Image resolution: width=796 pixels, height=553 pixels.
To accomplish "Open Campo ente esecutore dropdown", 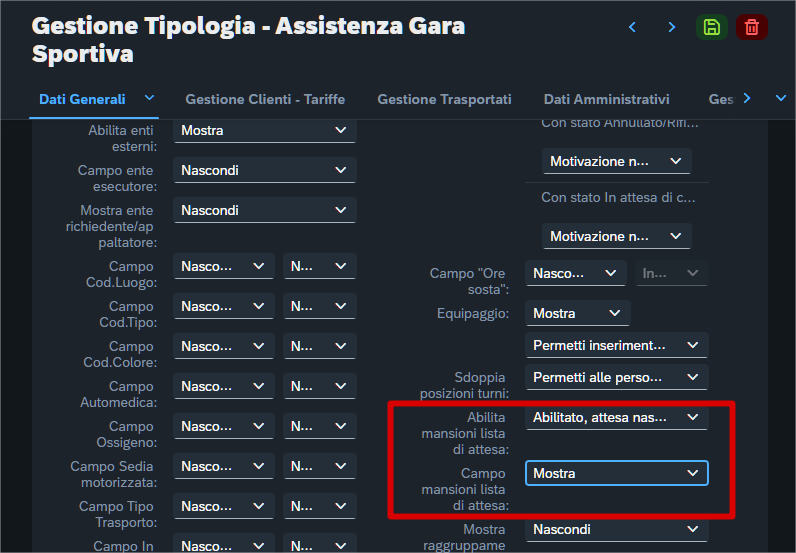I will (265, 170).
